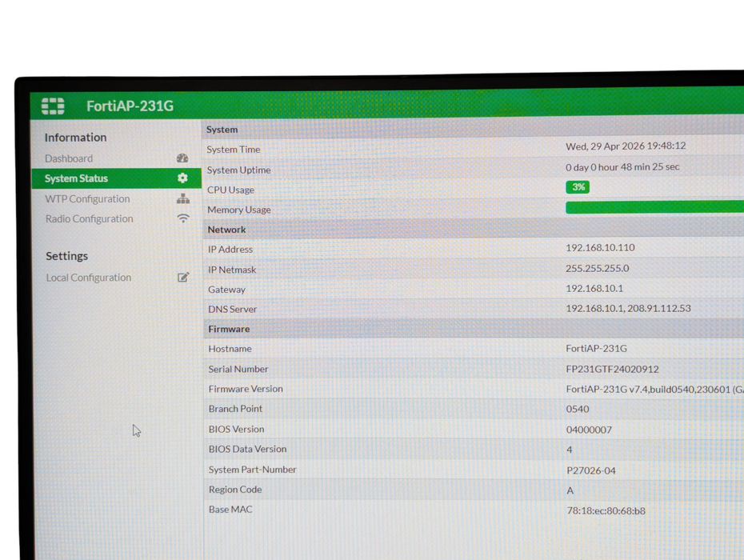Viewport: 744px width, 560px height.
Task: Click the netmask value 255.255.255.0
Action: [x=598, y=269]
